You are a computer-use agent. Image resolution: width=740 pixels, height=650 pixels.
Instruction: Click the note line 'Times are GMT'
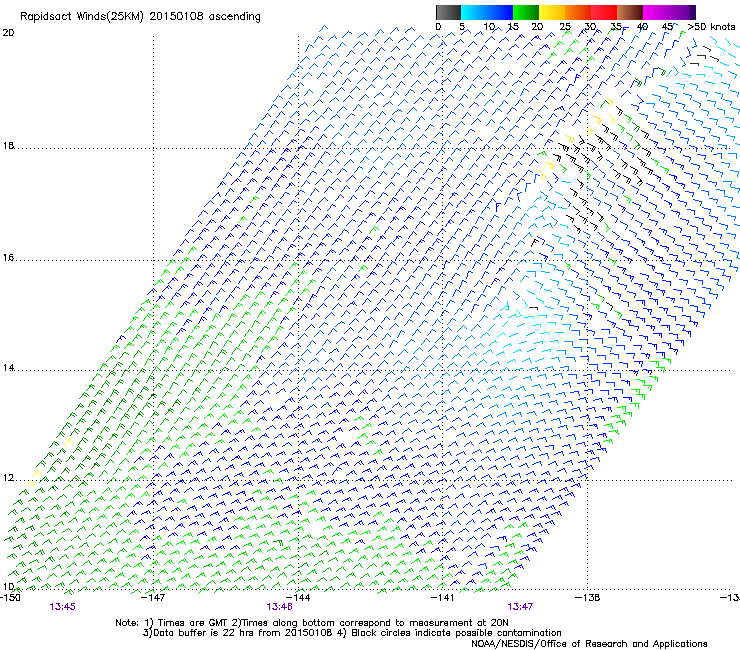pos(192,623)
